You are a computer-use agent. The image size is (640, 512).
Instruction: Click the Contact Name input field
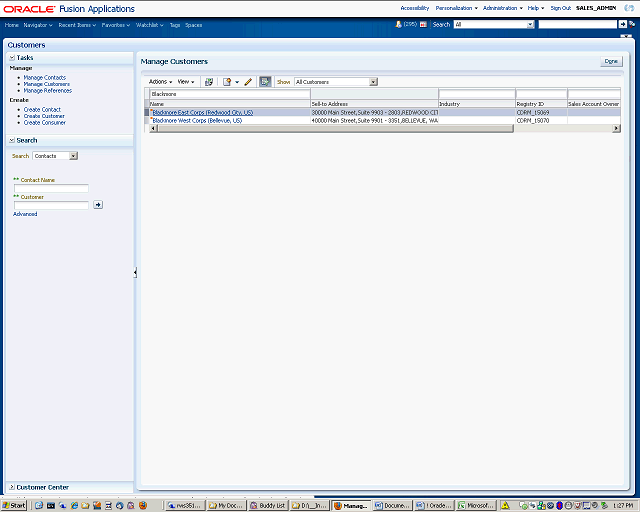[51, 188]
